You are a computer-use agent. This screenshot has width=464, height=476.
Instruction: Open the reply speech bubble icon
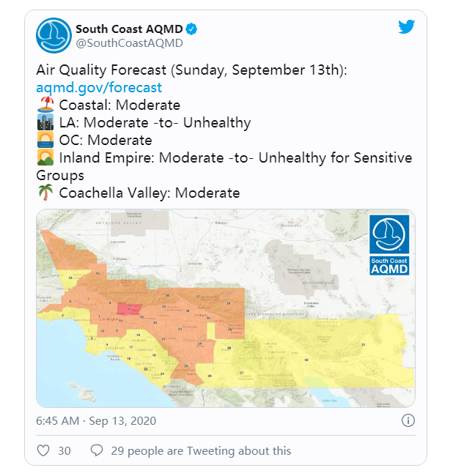[97, 450]
